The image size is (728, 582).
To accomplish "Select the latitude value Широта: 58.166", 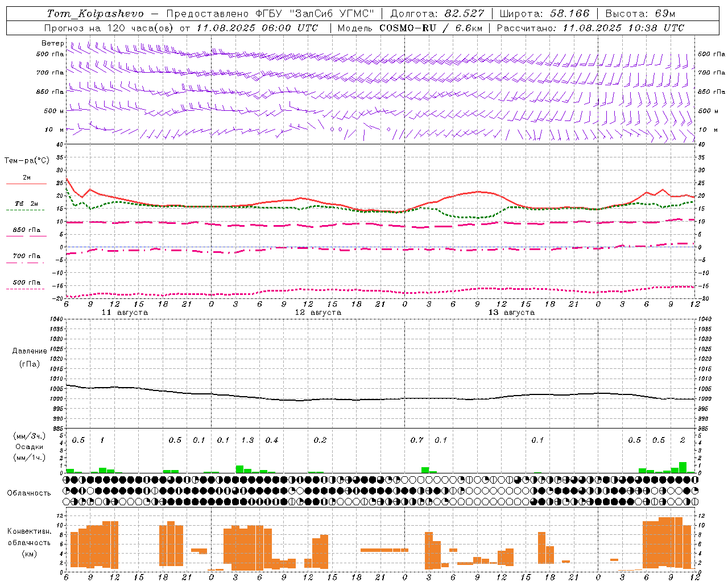I will [545, 14].
